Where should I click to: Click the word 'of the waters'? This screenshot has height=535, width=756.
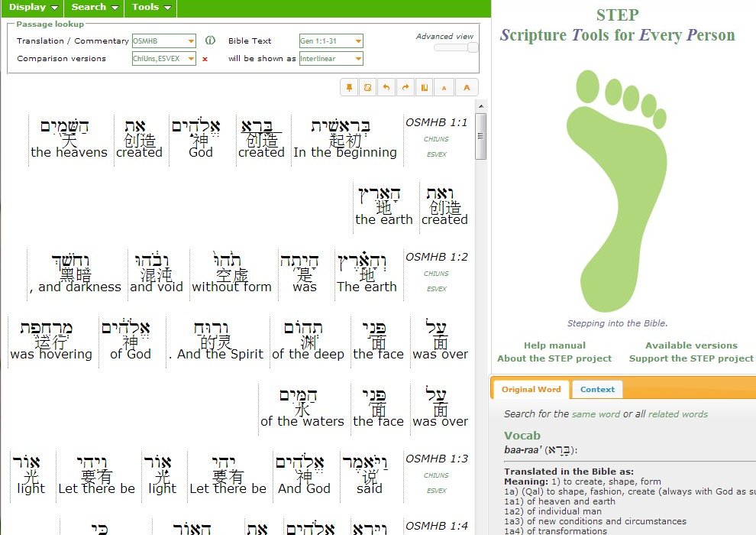pos(302,421)
